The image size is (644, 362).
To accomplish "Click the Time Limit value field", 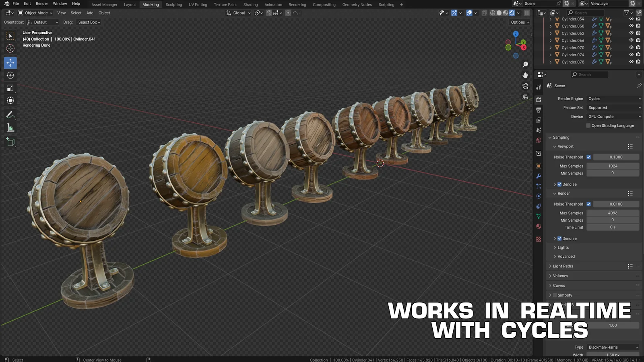I will pos(613,227).
